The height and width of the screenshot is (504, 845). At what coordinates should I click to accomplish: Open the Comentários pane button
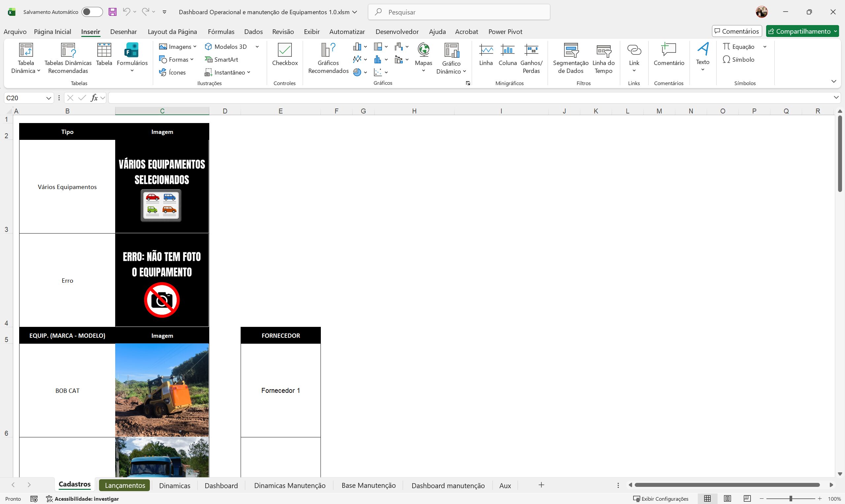coord(737,31)
